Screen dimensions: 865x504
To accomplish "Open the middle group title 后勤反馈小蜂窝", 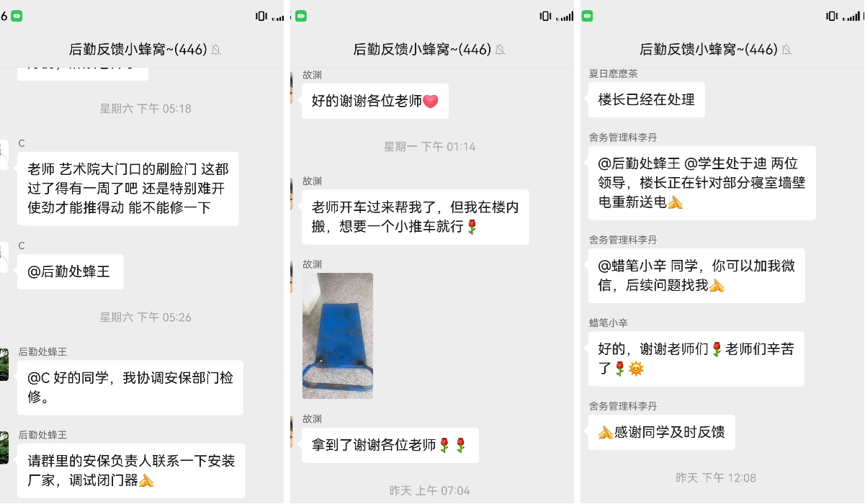I will pyautogui.click(x=422, y=50).
